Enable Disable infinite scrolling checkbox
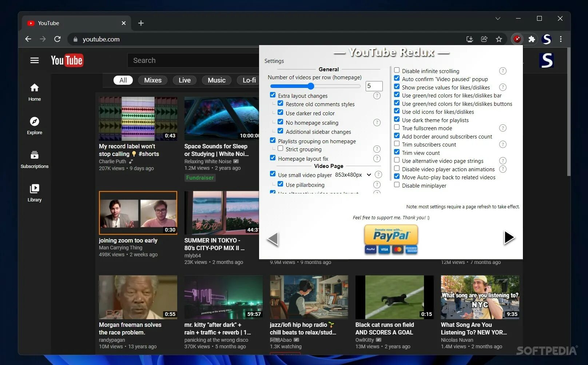The width and height of the screenshot is (588, 365). pyautogui.click(x=397, y=70)
